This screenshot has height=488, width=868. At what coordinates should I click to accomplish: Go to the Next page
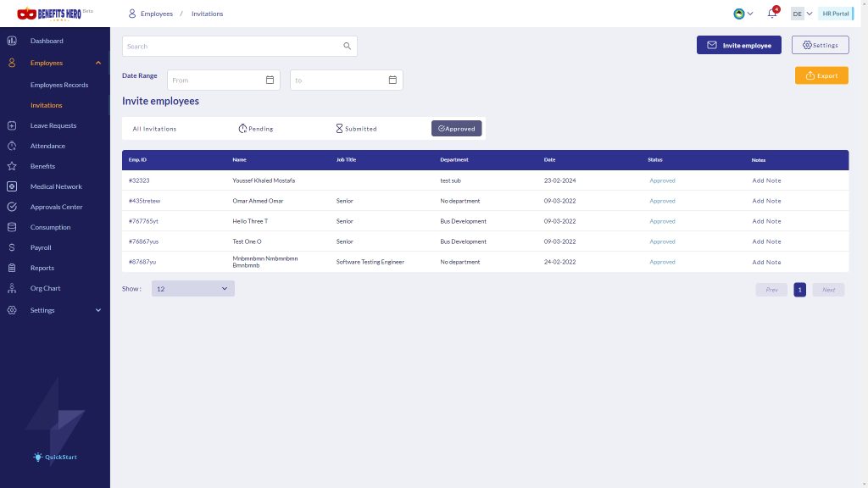pos(829,290)
